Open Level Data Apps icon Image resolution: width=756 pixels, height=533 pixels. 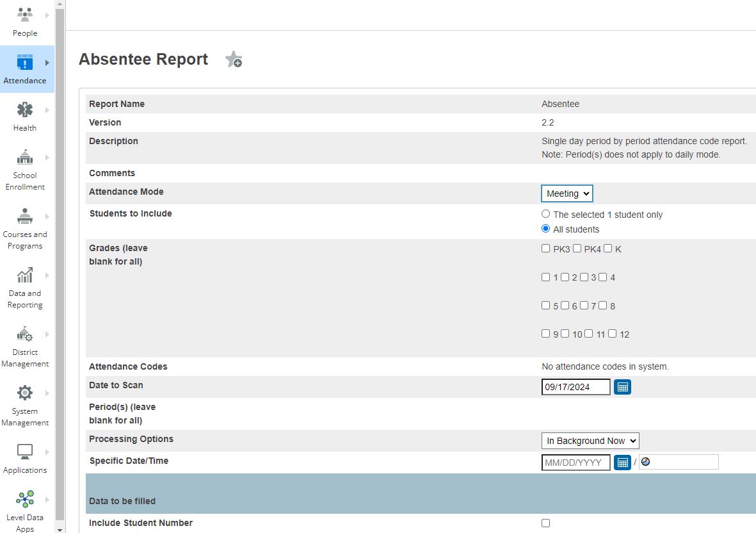pos(24,498)
